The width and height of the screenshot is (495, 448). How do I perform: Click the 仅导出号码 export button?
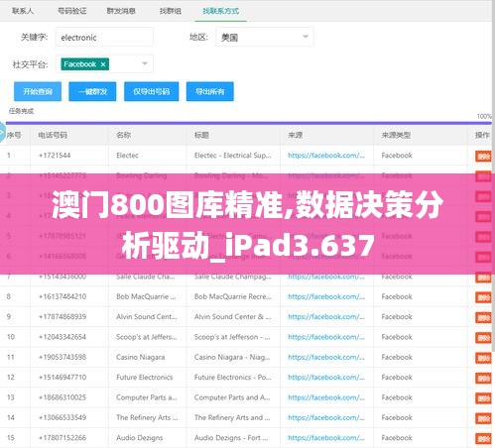(152, 91)
